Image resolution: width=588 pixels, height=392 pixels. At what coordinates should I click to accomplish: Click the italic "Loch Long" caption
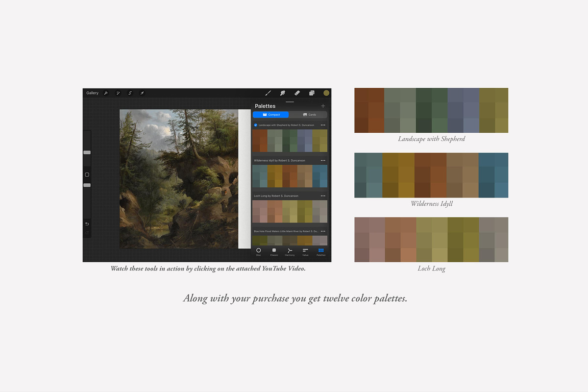pyautogui.click(x=431, y=269)
